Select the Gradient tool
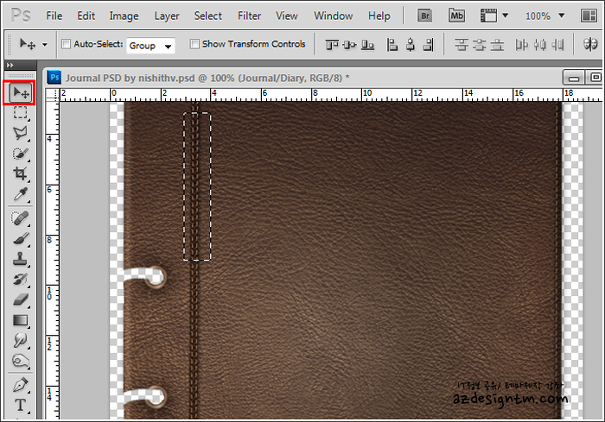The width and height of the screenshot is (605, 422). click(x=20, y=320)
